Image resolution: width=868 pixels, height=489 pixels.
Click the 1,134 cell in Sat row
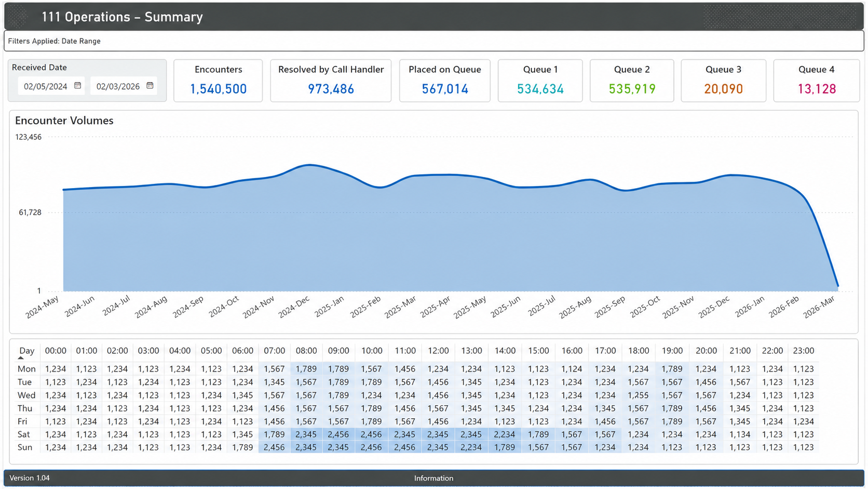(x=740, y=434)
